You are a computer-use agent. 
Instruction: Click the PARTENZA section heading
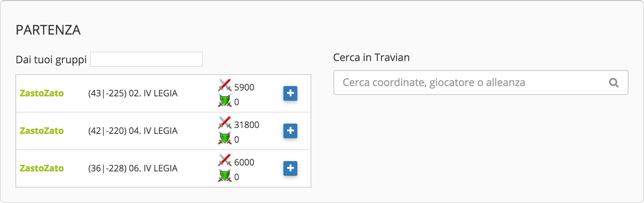click(48, 30)
